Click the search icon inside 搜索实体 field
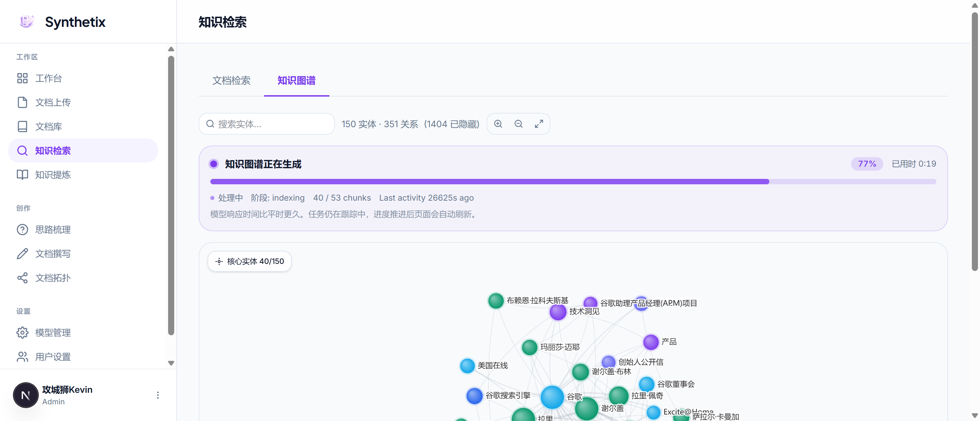The width and height of the screenshot is (980, 421). (x=210, y=124)
